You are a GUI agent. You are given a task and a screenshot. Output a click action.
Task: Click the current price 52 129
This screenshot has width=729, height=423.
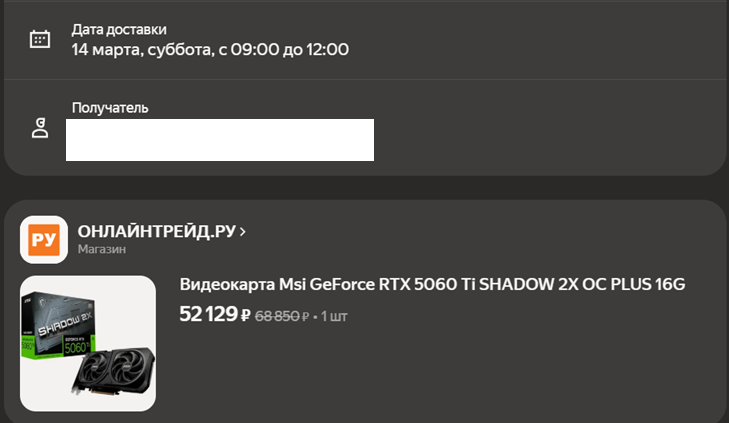(x=208, y=315)
